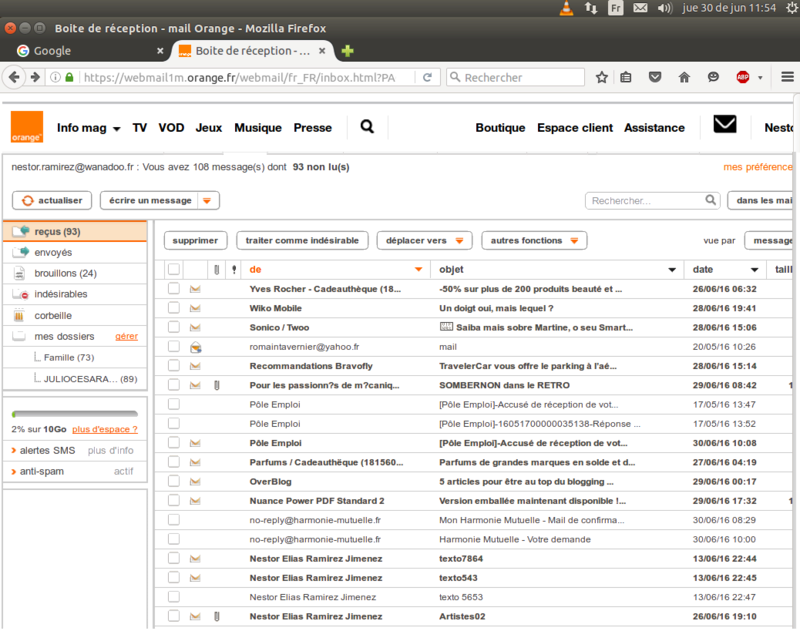The width and height of the screenshot is (800, 631).
Task: Open VLC cone icon in system tray
Action: point(566,8)
